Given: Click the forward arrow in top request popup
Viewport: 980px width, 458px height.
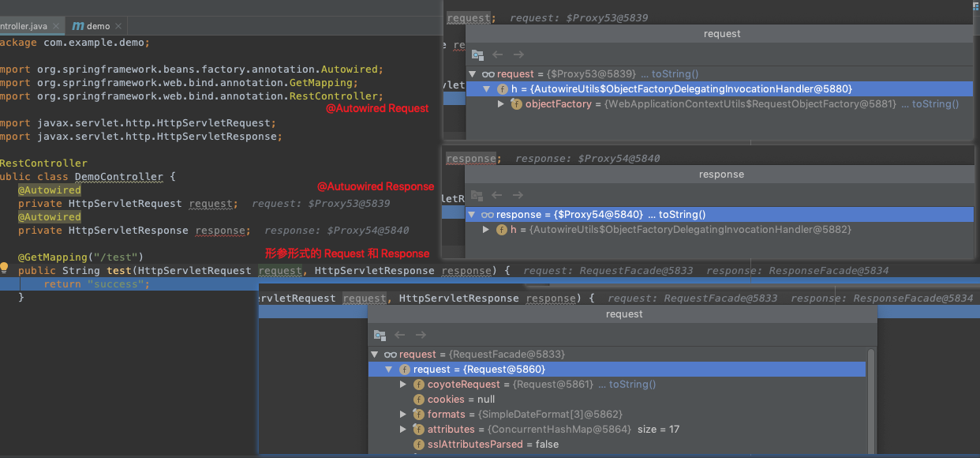Looking at the screenshot, I should [518, 55].
